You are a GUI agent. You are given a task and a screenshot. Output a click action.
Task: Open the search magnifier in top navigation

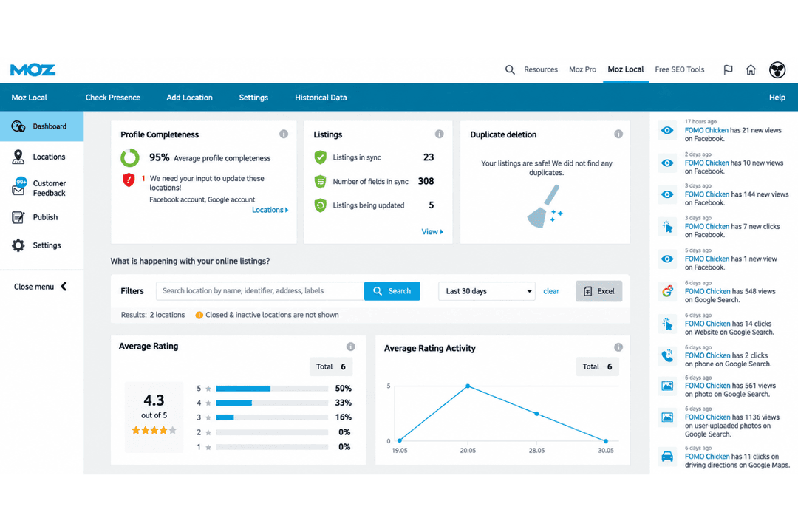(x=509, y=69)
